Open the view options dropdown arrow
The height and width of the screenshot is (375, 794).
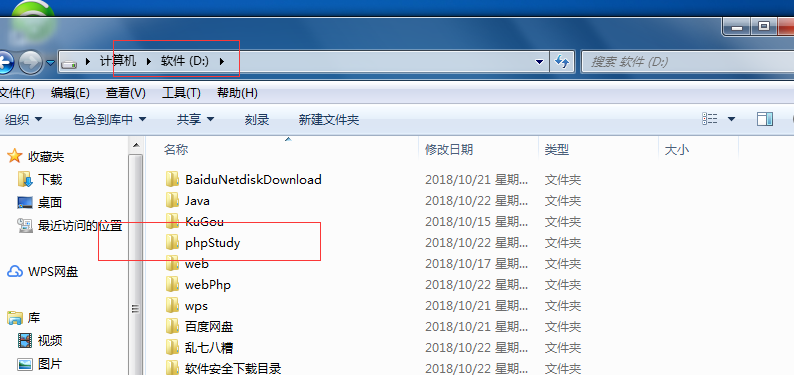(731, 119)
